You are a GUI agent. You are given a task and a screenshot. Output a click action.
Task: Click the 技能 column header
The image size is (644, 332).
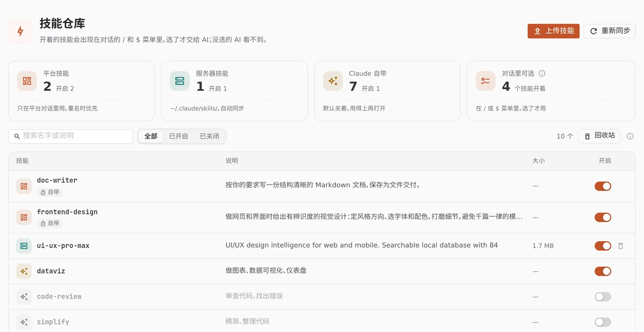22,161
